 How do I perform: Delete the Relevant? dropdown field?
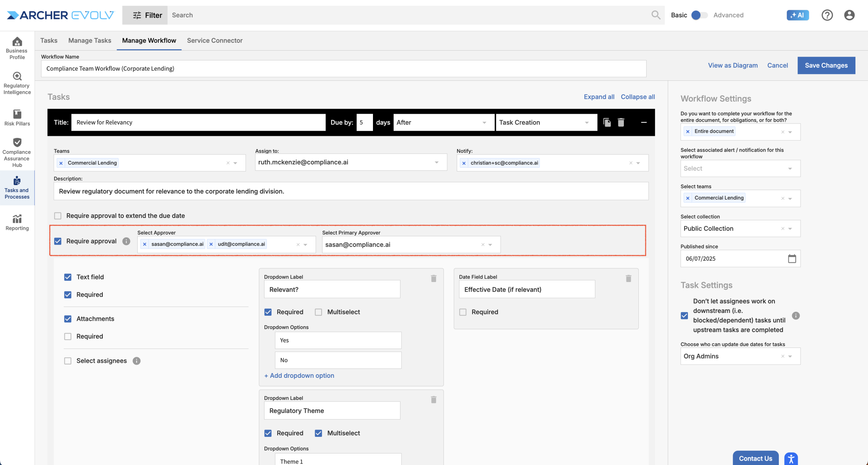click(433, 279)
